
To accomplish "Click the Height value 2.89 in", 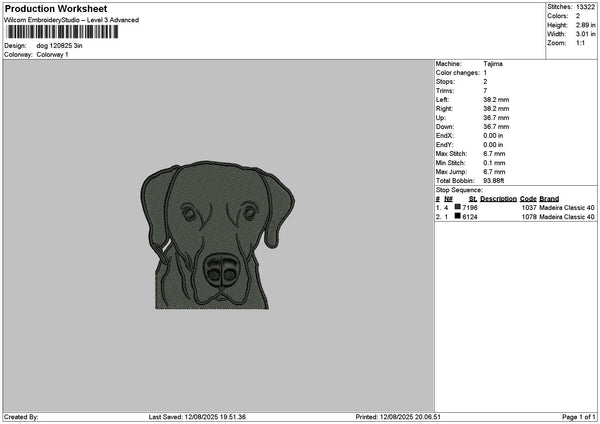I will pos(585,25).
